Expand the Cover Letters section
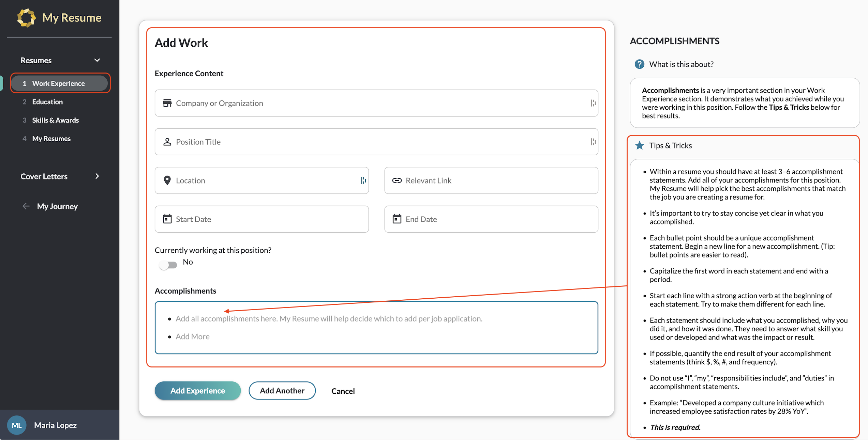Screen dimensions: 868x440 97,176
